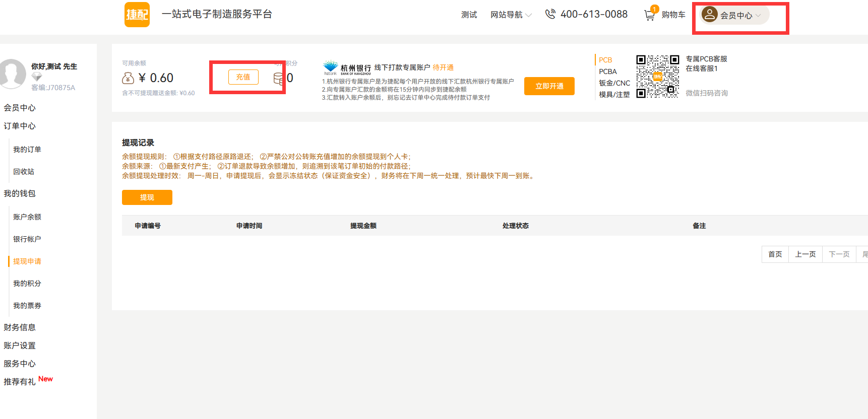Click the user avatar in 会员中心
This screenshot has height=419, width=868.
click(x=709, y=15)
